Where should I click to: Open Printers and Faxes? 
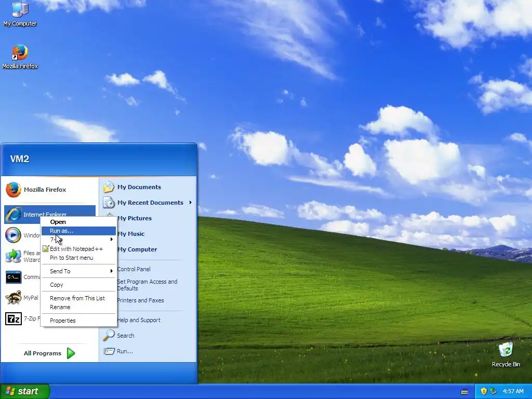tap(140, 300)
